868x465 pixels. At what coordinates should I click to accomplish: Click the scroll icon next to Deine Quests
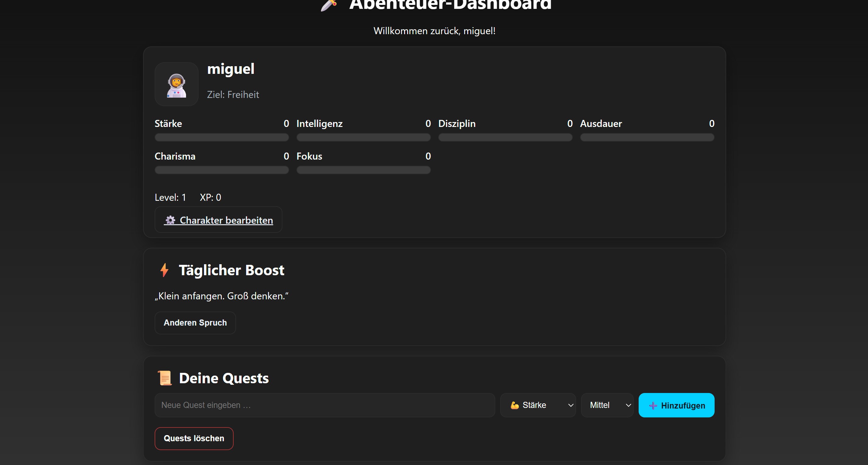[165, 378]
